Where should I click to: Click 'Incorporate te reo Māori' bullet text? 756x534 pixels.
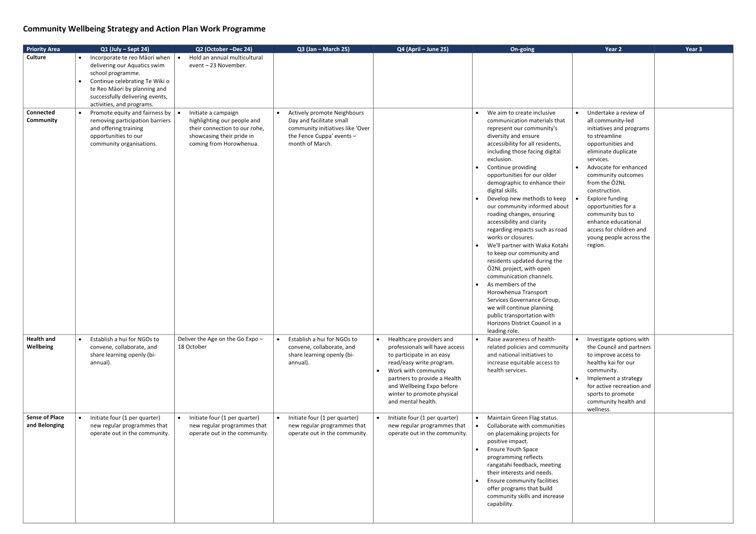[x=130, y=65]
